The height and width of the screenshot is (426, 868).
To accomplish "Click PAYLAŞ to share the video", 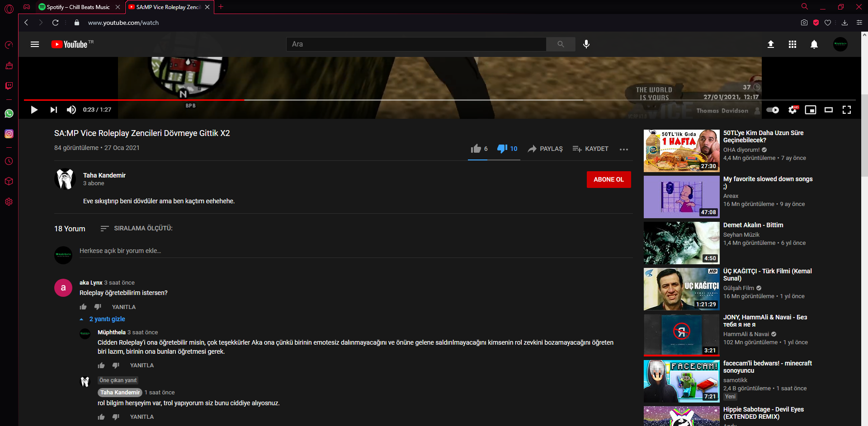I will pyautogui.click(x=545, y=149).
